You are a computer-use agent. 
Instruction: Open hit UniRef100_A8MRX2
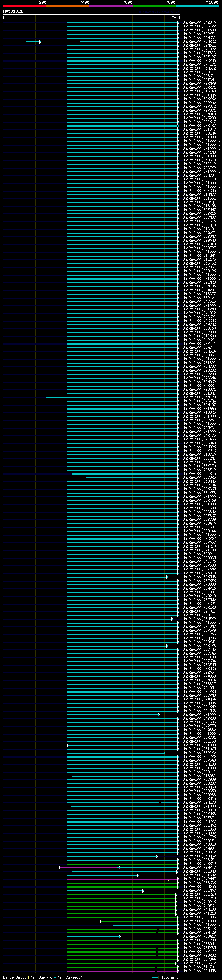click(x=199, y=41)
